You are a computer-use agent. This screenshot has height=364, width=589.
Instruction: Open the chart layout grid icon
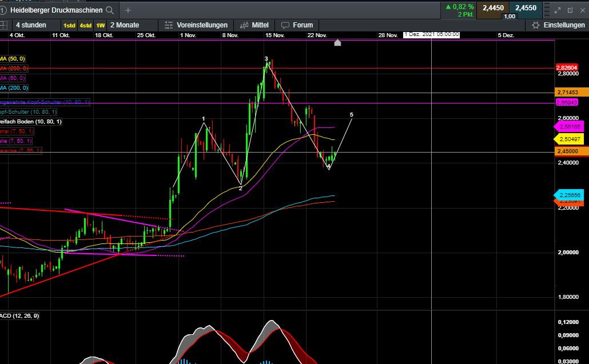(3, 25)
